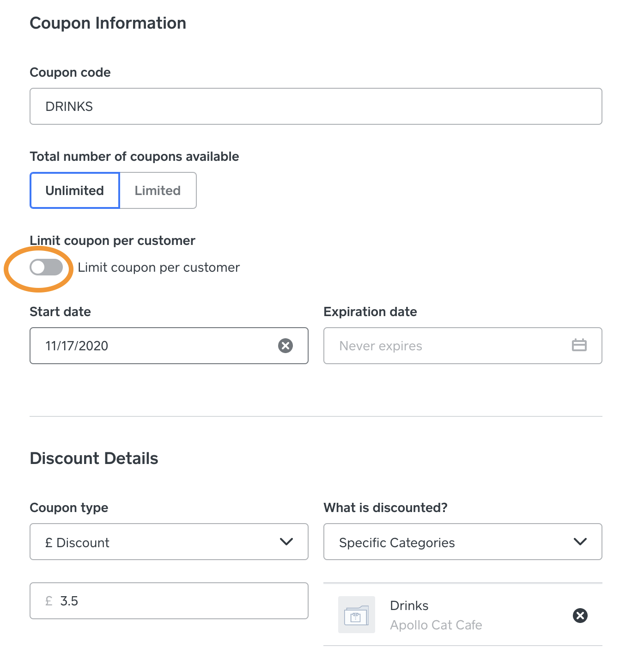Click the Apollo Cat Cafe label
Viewport: 644px width, 659px height.
436,625
